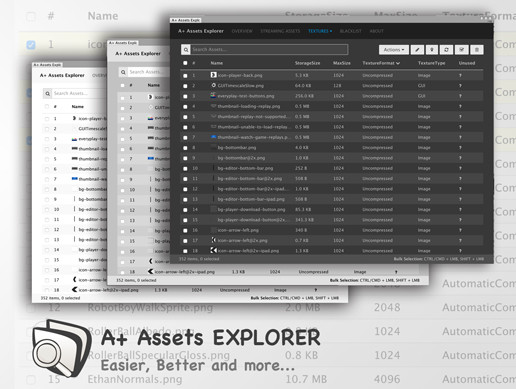The width and height of the screenshot is (516, 389).
Task: Click 256.0 KB storage size in dark window
Action: coord(304,96)
